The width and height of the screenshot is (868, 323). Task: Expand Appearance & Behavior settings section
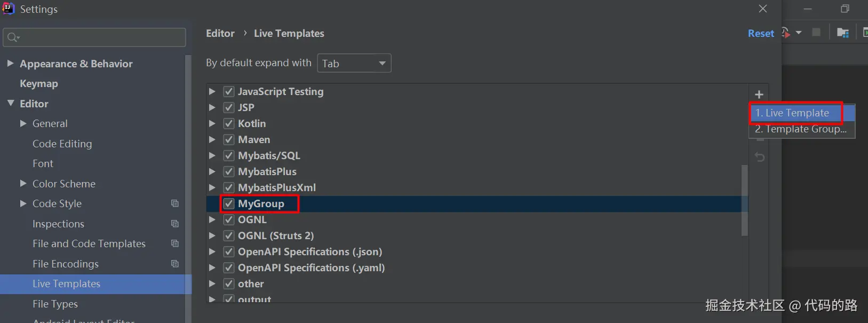(x=10, y=64)
